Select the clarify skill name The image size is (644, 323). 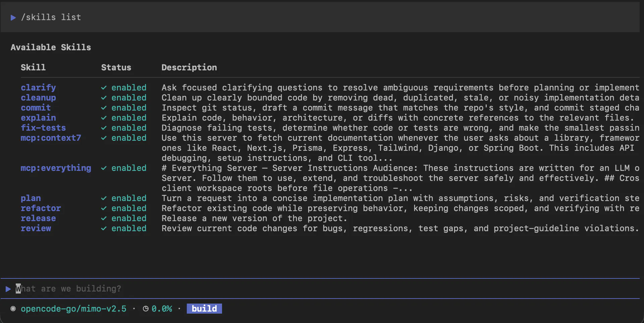tap(38, 88)
